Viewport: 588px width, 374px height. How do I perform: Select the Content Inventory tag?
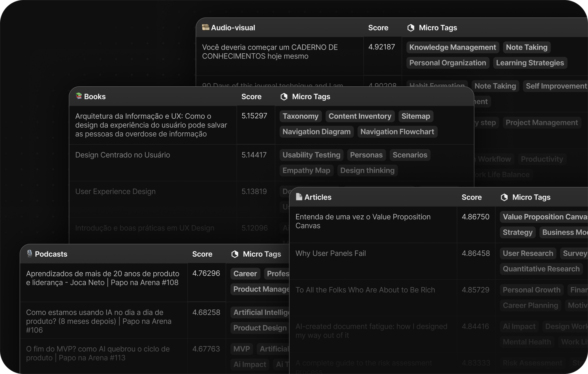click(x=360, y=116)
